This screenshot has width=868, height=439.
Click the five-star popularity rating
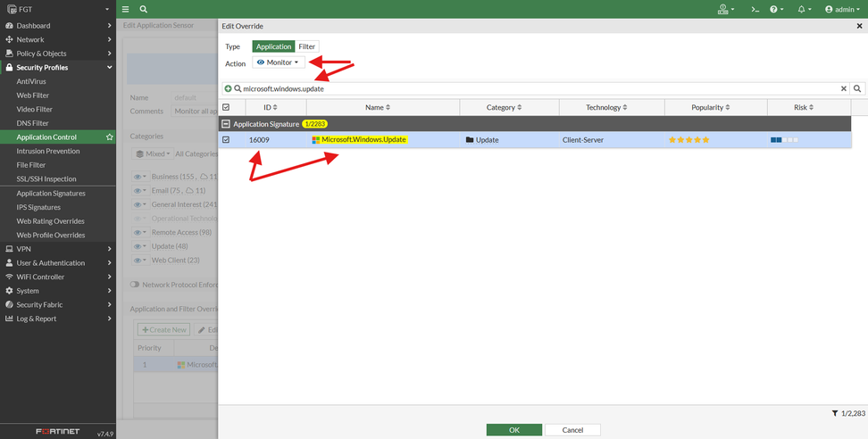coord(689,140)
